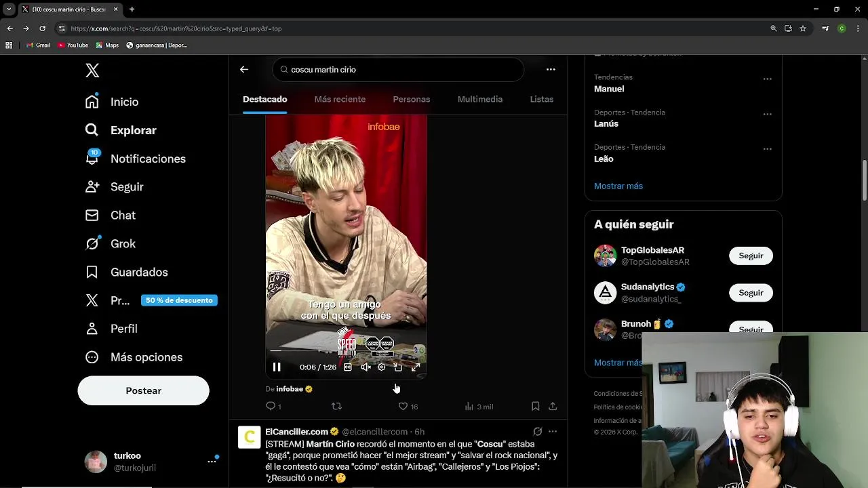Repost the infobae post

point(336,407)
